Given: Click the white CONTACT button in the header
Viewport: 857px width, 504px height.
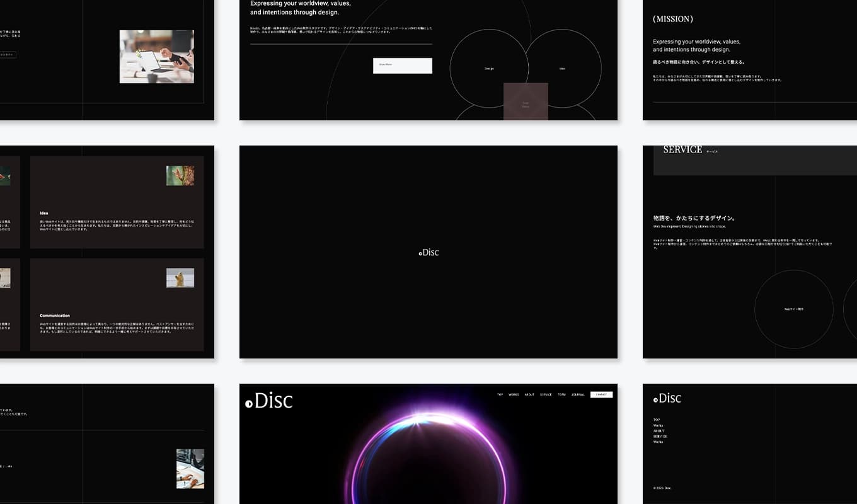Looking at the screenshot, I should pyautogui.click(x=601, y=394).
